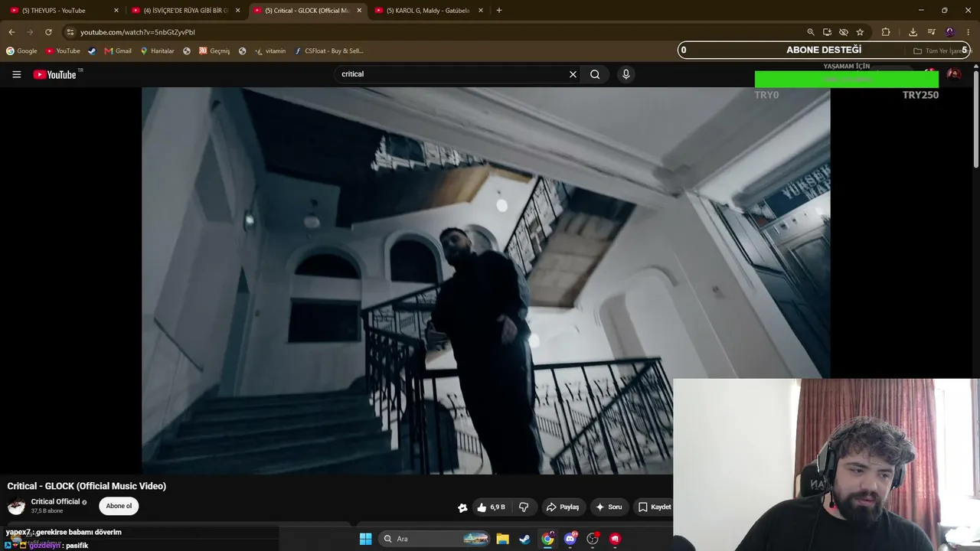Image resolution: width=980 pixels, height=551 pixels.
Task: Switch to the İSVİÇRE'DE RÜYA GİBİ tab
Action: pos(186,11)
